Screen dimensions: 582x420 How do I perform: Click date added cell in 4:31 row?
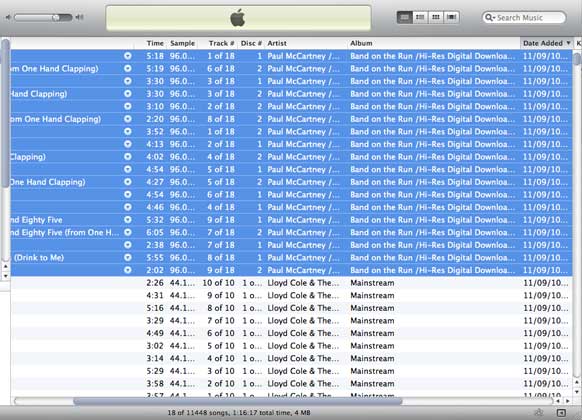tap(546, 295)
